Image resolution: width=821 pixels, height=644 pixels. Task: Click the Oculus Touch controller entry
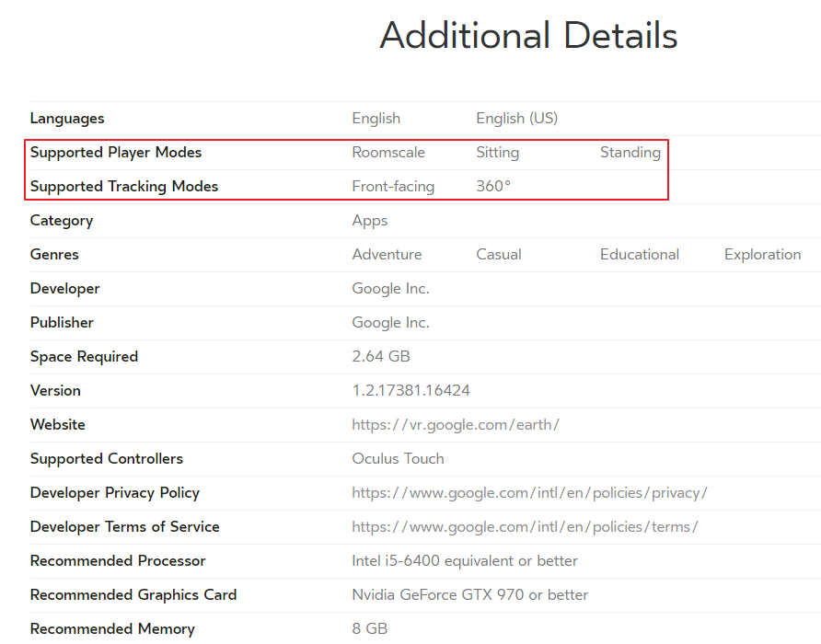[x=398, y=459]
